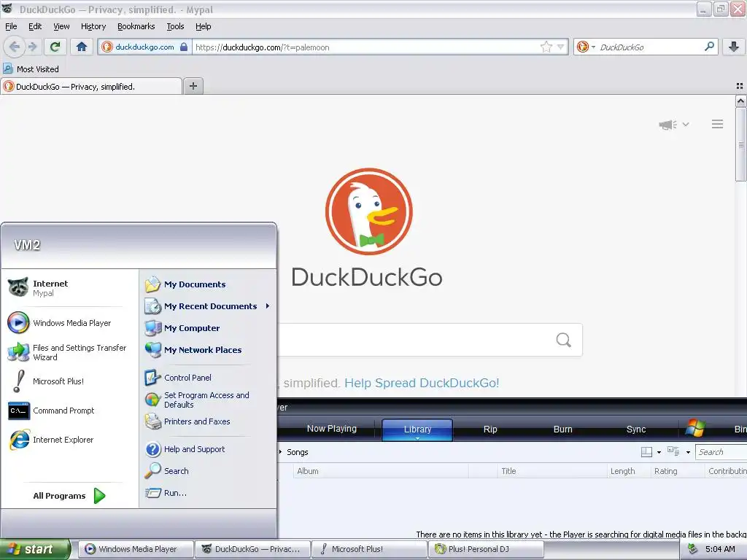
Task: Switch to Windows Media Player taskbar button
Action: click(136, 549)
